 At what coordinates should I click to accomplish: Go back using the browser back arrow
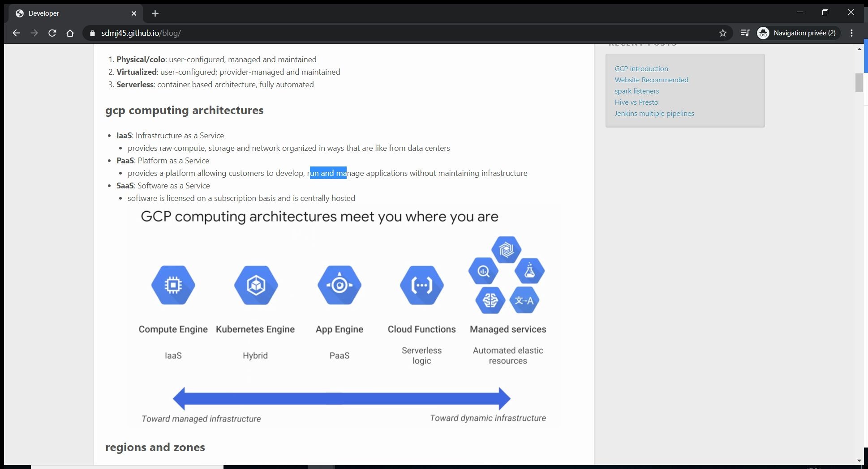(x=16, y=33)
